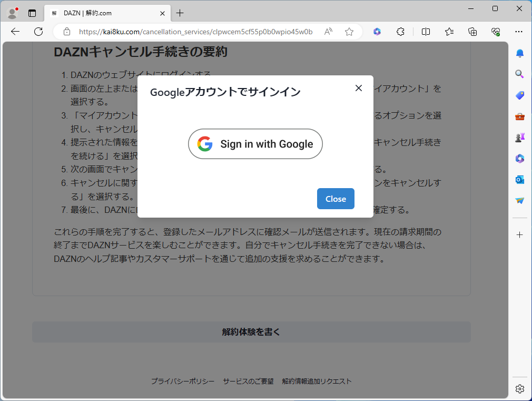Screen dimensions: 532x401
Task: Click inside the address bar
Action: [x=195, y=32]
